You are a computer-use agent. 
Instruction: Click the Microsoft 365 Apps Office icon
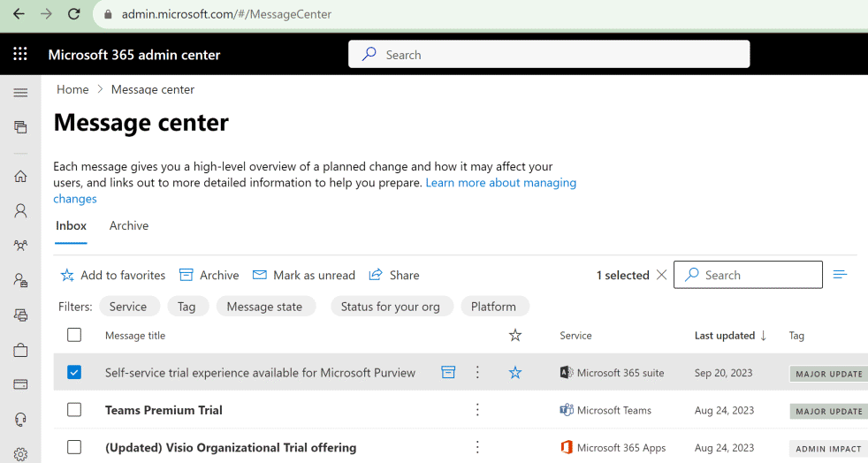(566, 447)
